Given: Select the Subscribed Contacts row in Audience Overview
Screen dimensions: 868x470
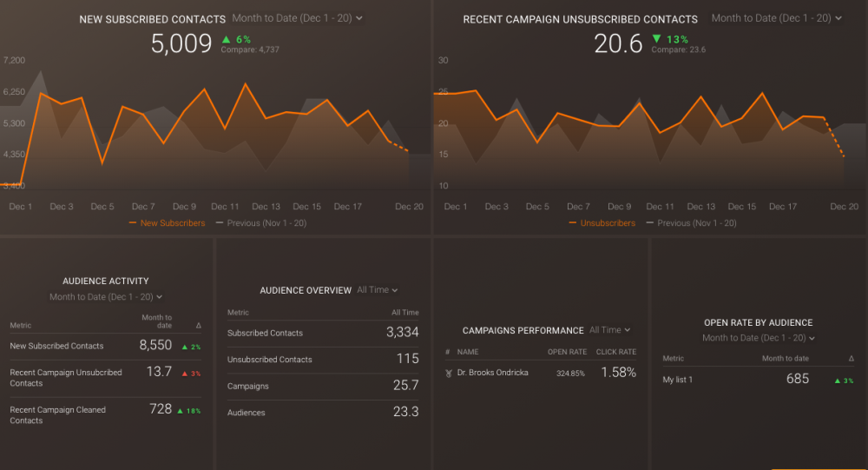Looking at the screenshot, I should [265, 334].
